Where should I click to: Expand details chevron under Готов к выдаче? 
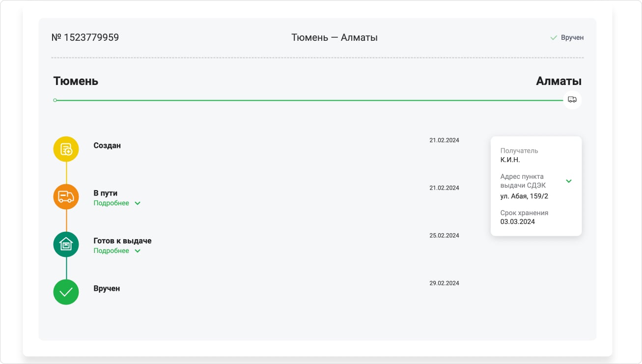[x=138, y=251]
